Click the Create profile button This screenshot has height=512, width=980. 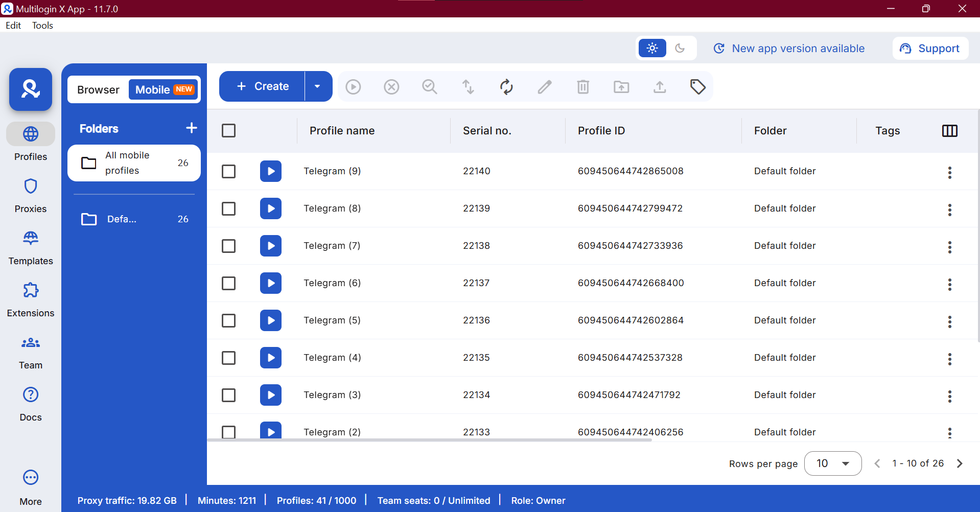click(261, 86)
